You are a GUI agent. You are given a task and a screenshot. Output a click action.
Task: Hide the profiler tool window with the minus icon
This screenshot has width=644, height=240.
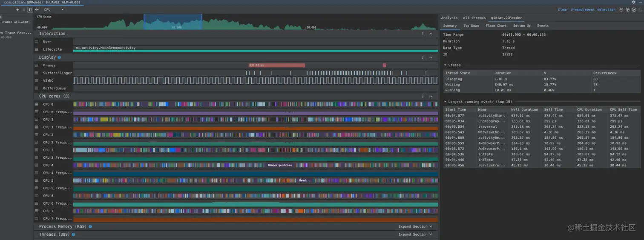coord(640,2)
